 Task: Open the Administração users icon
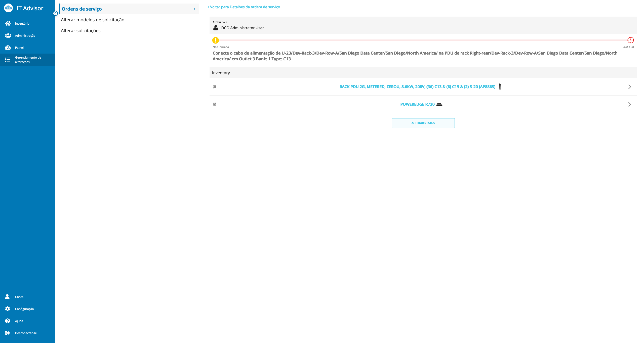(x=8, y=35)
